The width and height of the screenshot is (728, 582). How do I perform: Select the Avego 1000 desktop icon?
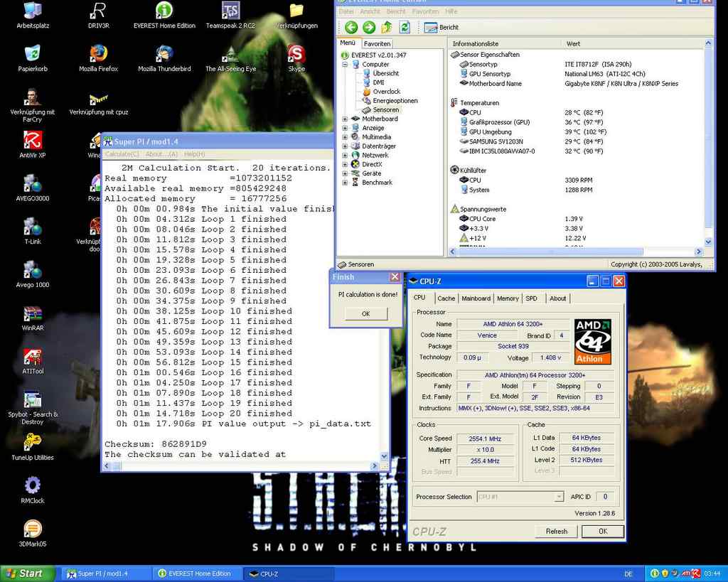[x=33, y=274]
